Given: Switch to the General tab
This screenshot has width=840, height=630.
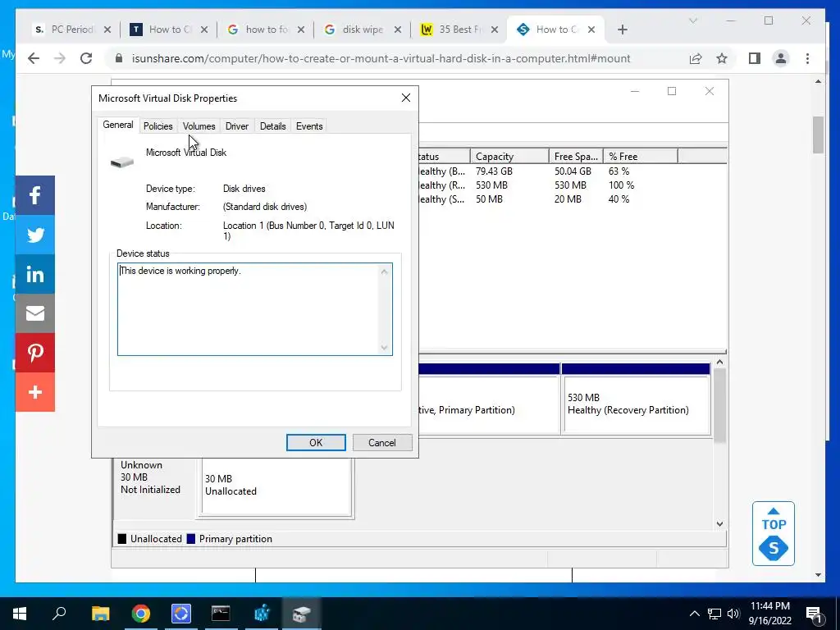Looking at the screenshot, I should 118,125.
